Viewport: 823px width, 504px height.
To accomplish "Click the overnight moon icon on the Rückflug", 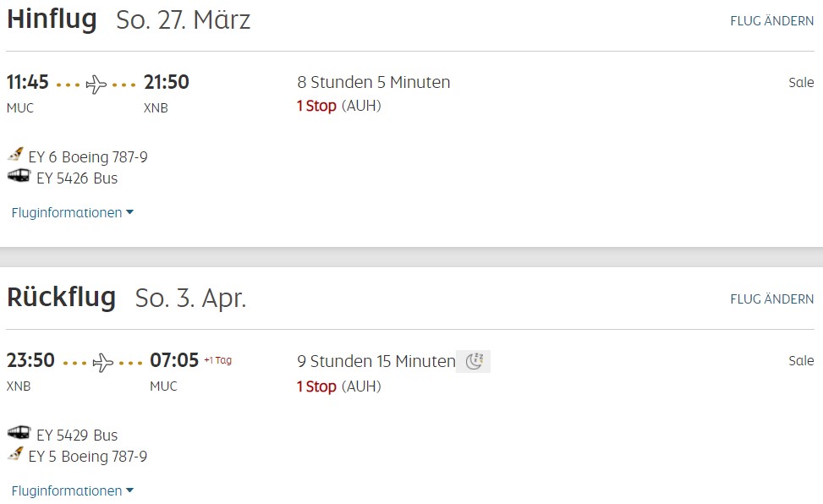I will (x=474, y=362).
